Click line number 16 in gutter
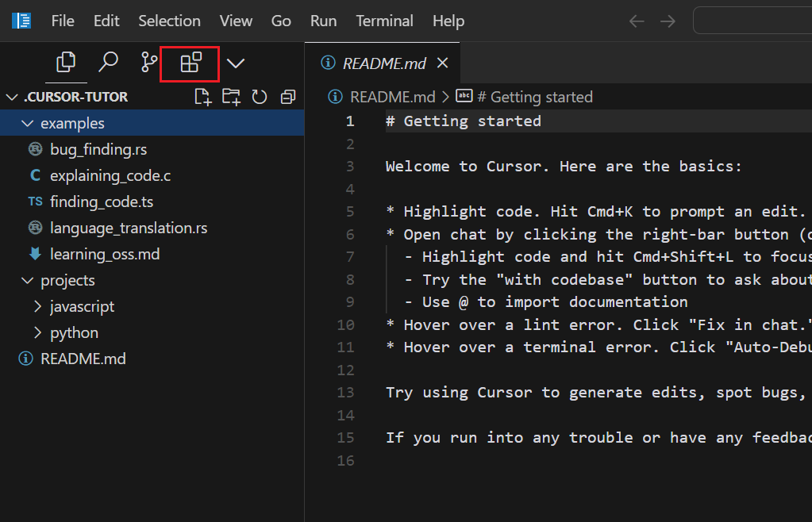The height and width of the screenshot is (522, 812). coord(345,460)
